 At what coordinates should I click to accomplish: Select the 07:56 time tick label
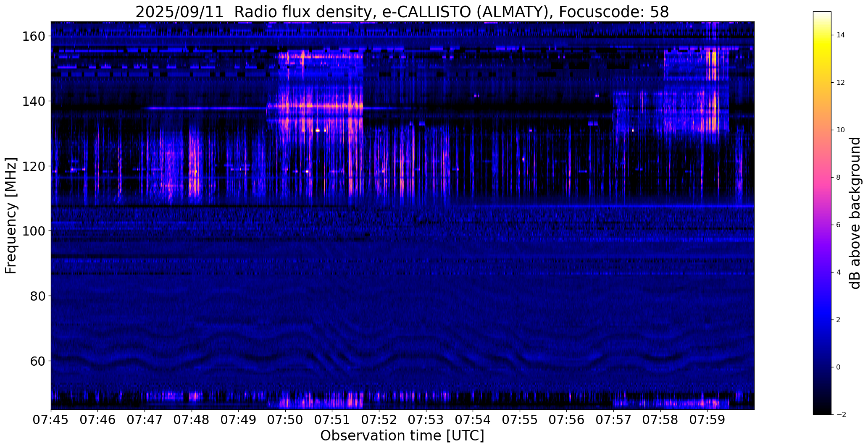click(x=567, y=420)
